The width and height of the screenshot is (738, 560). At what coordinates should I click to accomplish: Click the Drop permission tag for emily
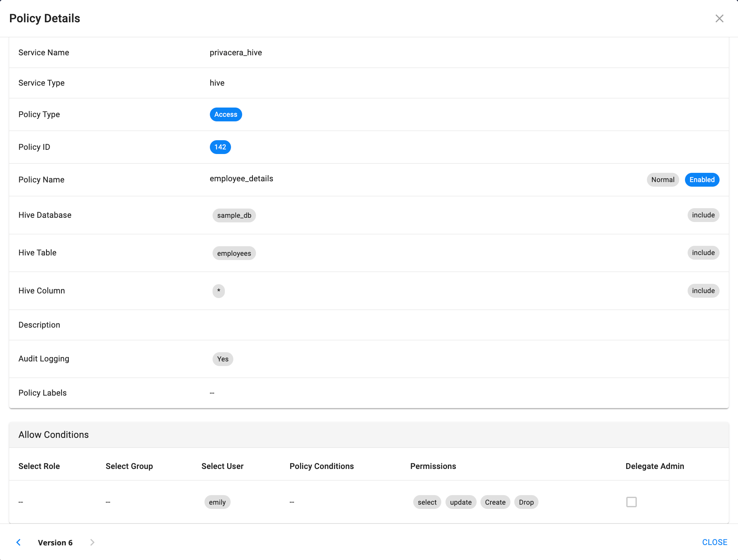click(x=525, y=502)
